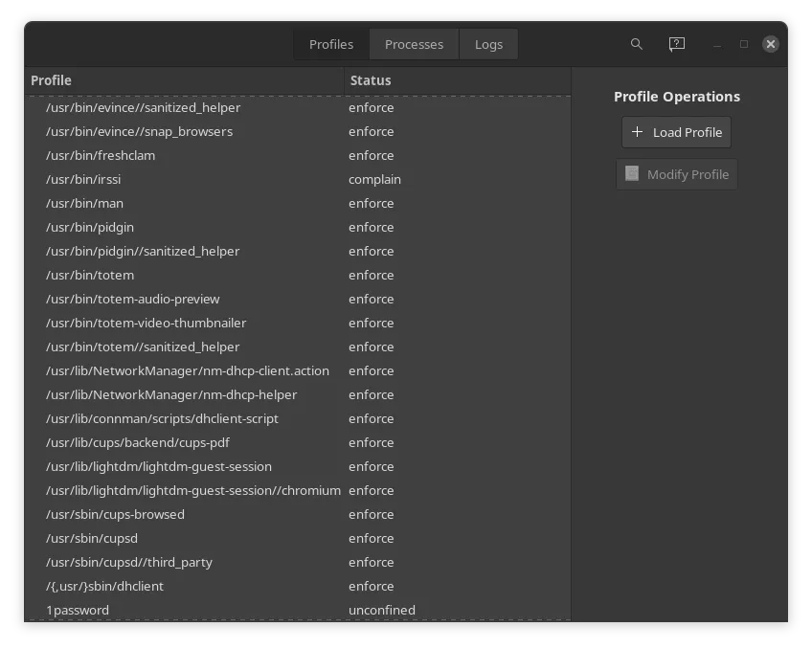Select the /{,usr/}sbin/dhclient profile
Viewport: 812px width, 649px height.
[192, 586]
